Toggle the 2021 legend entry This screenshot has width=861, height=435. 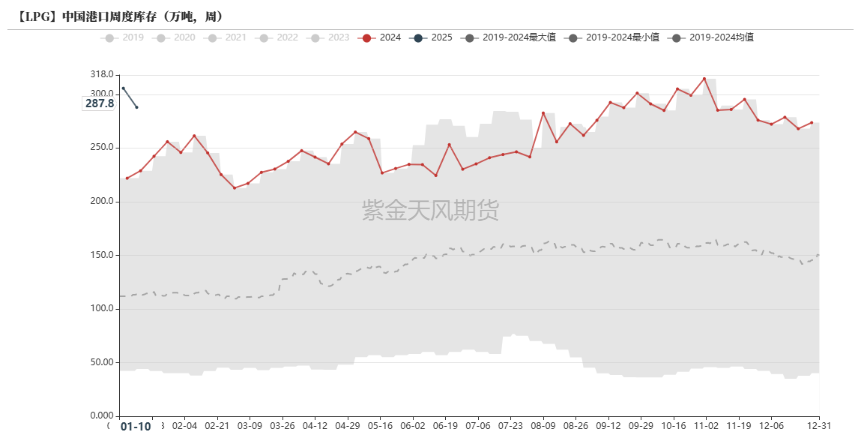click(225, 37)
